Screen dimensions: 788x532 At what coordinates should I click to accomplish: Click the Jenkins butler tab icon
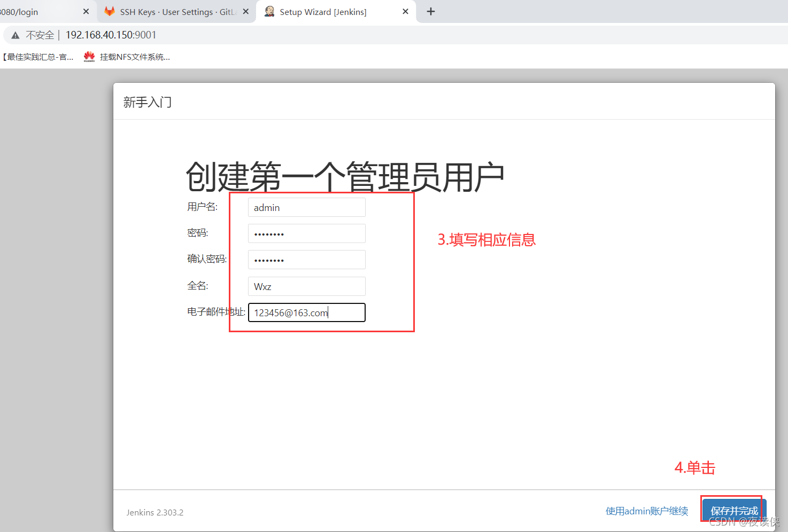(269, 11)
